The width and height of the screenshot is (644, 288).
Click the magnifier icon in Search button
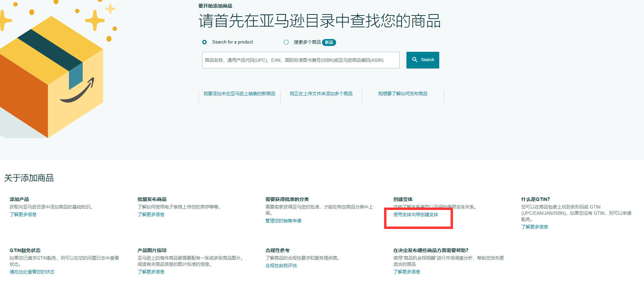pyautogui.click(x=415, y=60)
